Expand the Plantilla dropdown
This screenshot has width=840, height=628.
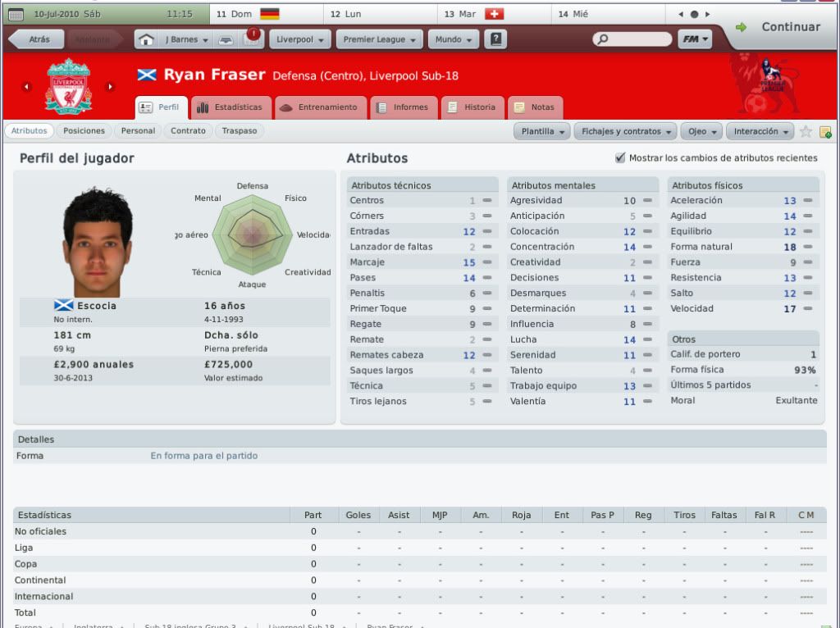coord(541,131)
